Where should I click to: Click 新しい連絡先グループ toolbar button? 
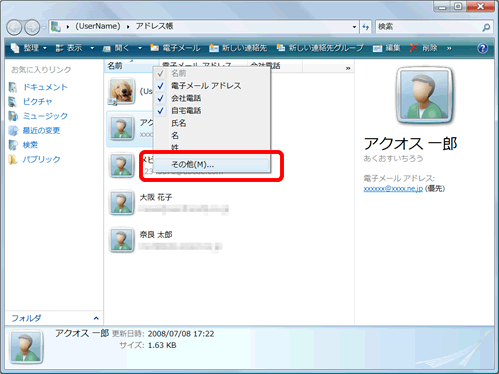320,48
